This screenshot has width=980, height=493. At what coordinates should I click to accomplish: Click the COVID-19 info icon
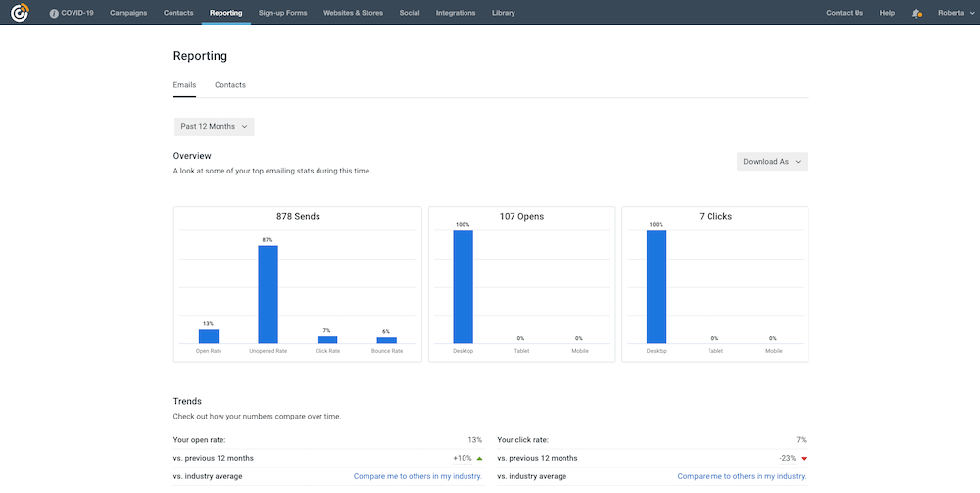point(54,13)
